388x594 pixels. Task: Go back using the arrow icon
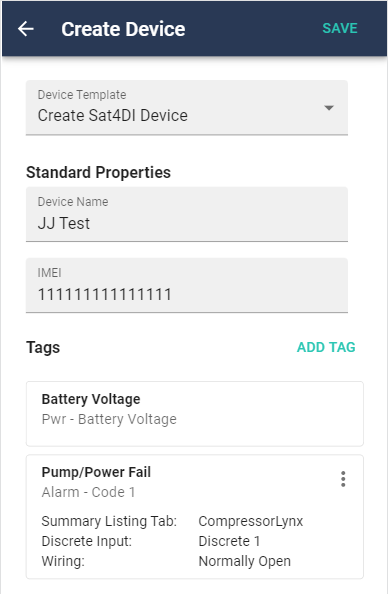point(26,29)
